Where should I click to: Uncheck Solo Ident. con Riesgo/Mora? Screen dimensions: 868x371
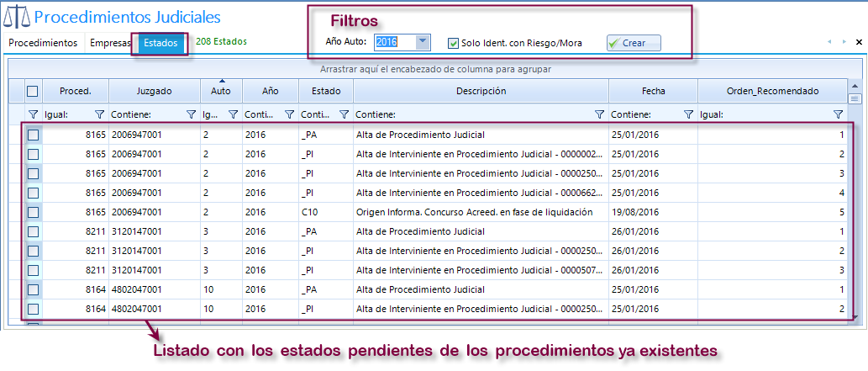click(454, 43)
